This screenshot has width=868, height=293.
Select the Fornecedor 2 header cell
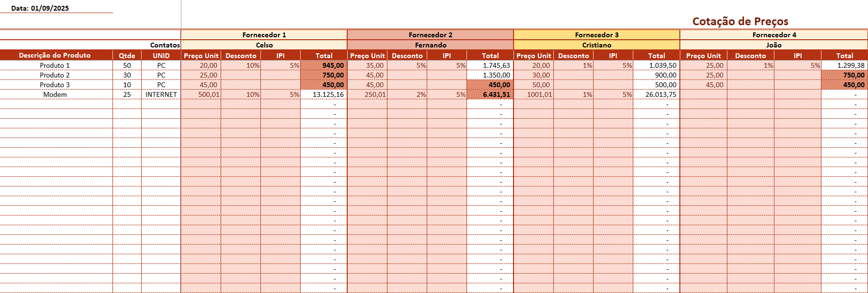click(x=430, y=35)
